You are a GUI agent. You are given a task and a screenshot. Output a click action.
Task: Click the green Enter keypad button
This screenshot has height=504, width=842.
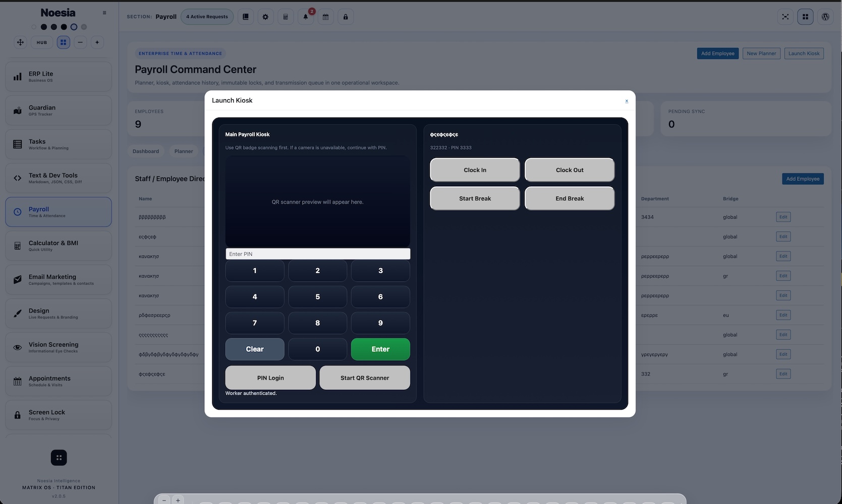click(x=380, y=349)
